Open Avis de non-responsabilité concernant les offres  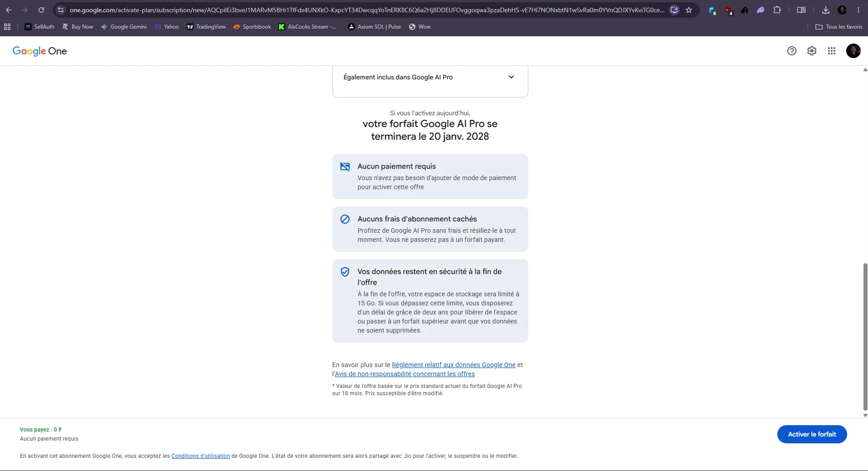click(405, 374)
